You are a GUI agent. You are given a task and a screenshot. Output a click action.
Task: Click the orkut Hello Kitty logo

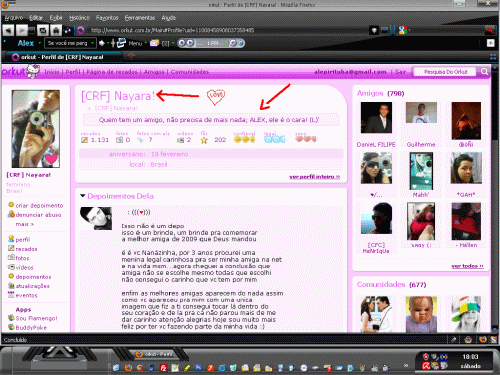coord(21,71)
